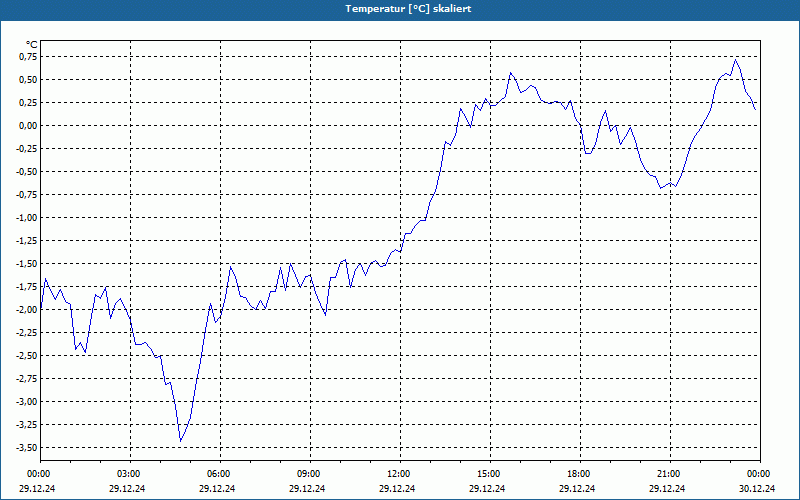
Task: Select the -3,25 y-axis label
Action: point(28,424)
